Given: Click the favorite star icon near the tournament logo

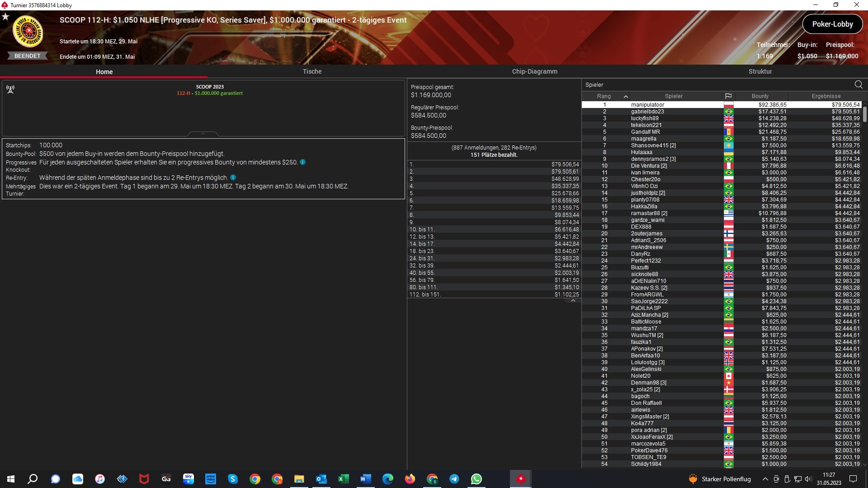Looking at the screenshot, I should 5,17.
